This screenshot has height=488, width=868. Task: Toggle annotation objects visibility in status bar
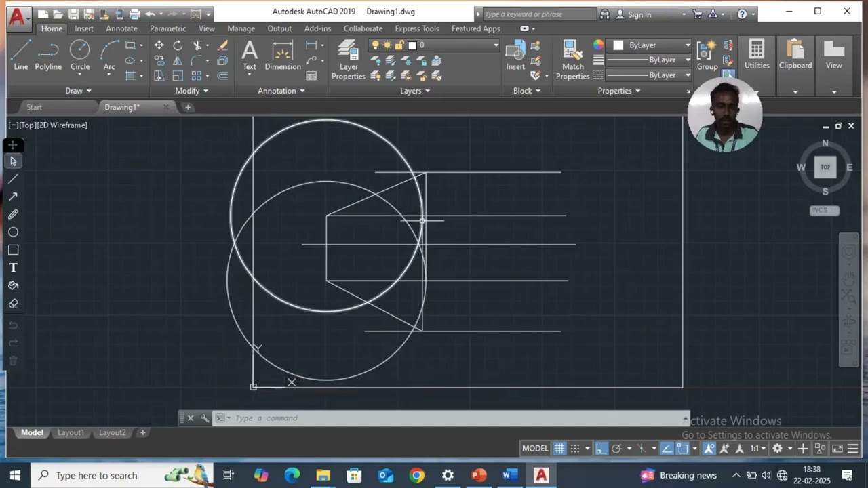pyautogui.click(x=709, y=449)
